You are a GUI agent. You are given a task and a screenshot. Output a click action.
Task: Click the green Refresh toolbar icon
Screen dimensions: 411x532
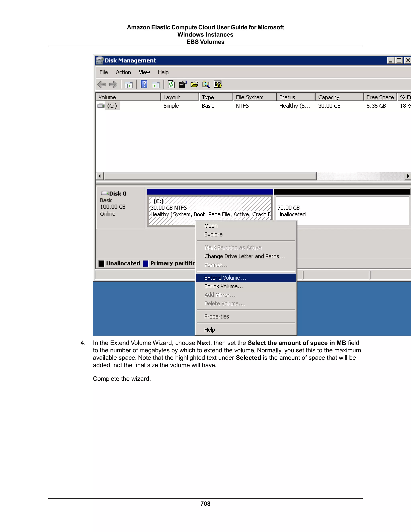pos(171,85)
